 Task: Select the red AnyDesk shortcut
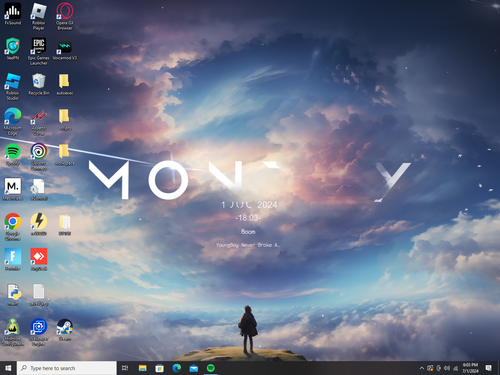click(39, 259)
